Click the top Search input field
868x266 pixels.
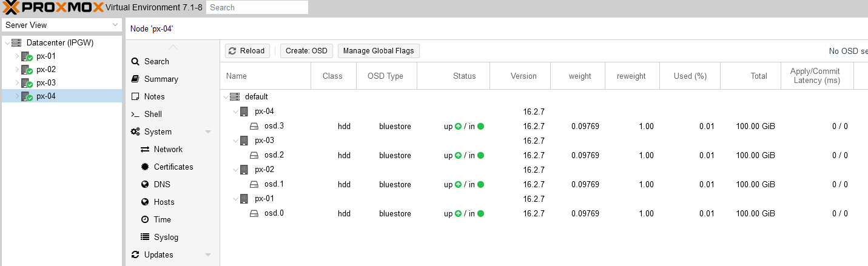coord(257,7)
